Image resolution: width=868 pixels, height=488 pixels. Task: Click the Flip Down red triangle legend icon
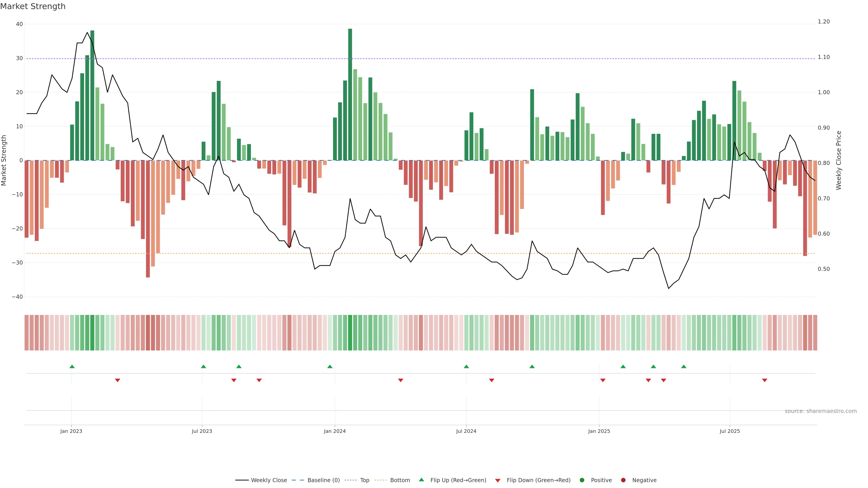pos(498,481)
